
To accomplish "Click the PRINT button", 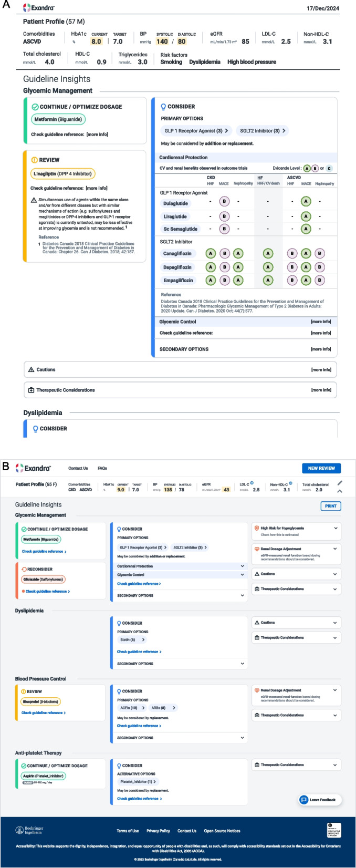I will (x=331, y=506).
